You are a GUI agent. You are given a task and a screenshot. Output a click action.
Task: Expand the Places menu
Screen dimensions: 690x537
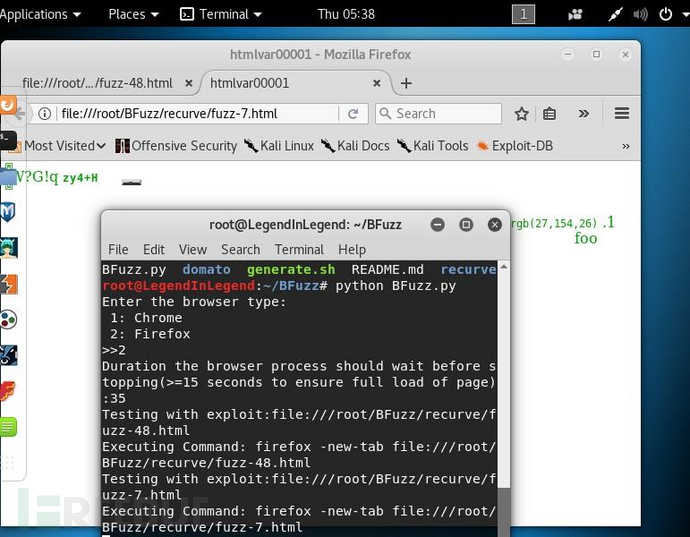[x=133, y=15]
